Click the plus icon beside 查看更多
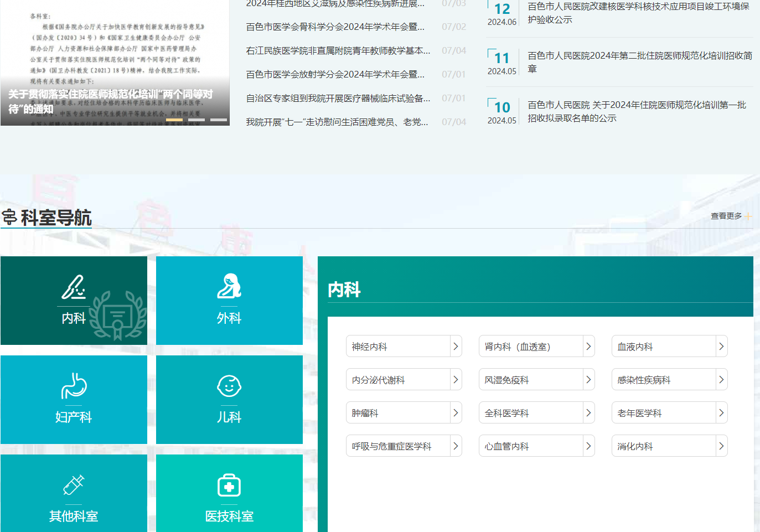The height and width of the screenshot is (532, 760). tap(748, 216)
